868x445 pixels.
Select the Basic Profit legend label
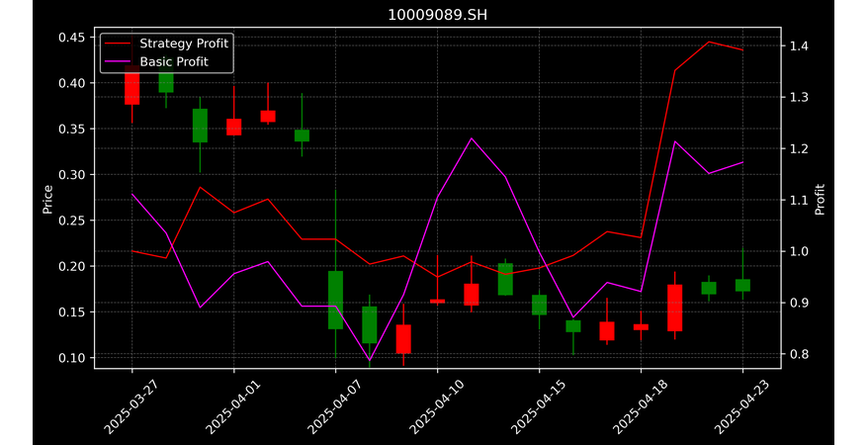174,61
